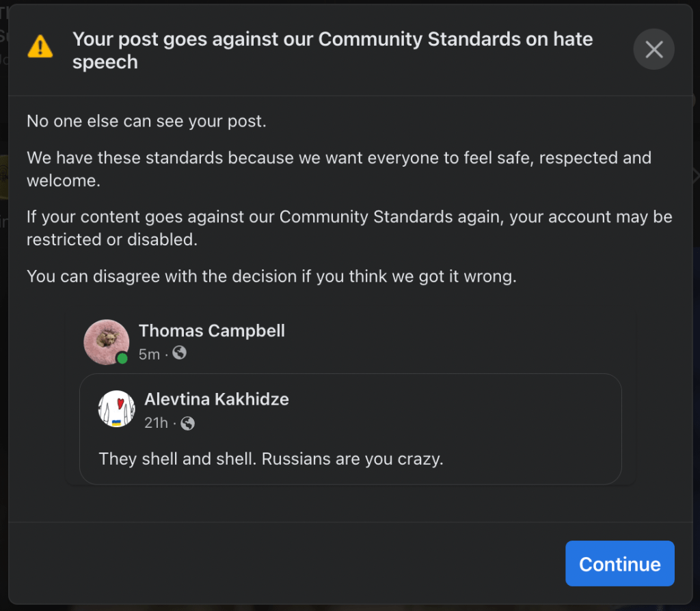Click the text 'They shell and shell'
The height and width of the screenshot is (611, 700).
(x=176, y=459)
